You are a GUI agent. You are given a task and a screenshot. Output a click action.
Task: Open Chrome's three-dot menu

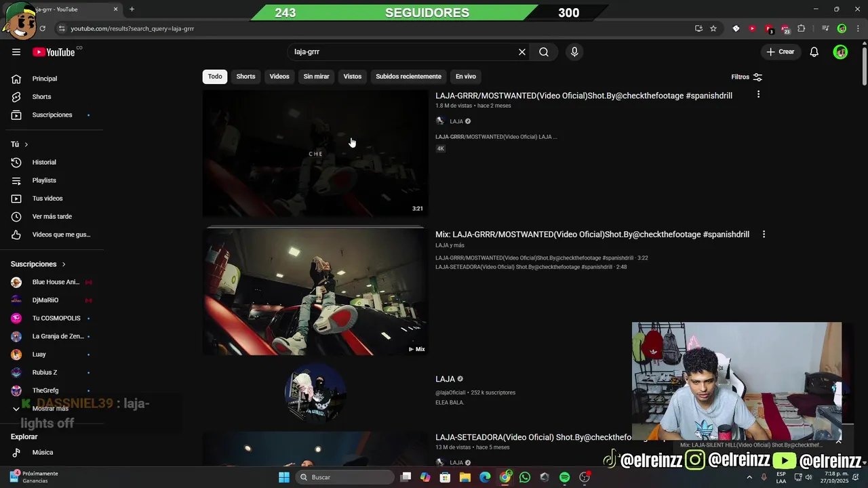[858, 28]
